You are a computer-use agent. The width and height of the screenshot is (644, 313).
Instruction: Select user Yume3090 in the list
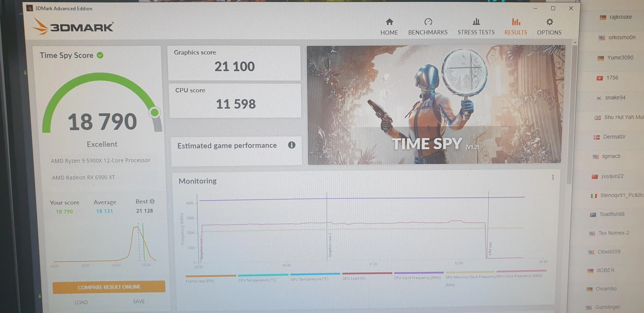point(615,57)
